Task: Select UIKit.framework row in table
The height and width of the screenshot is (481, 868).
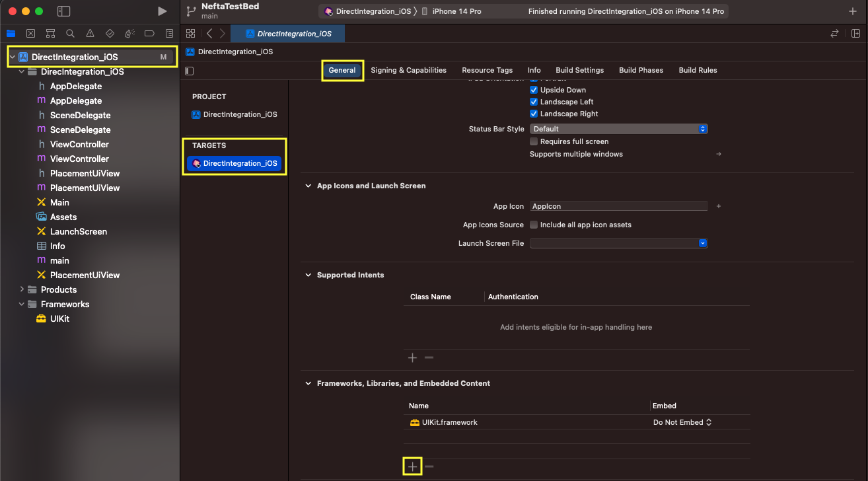Action: [x=577, y=422]
